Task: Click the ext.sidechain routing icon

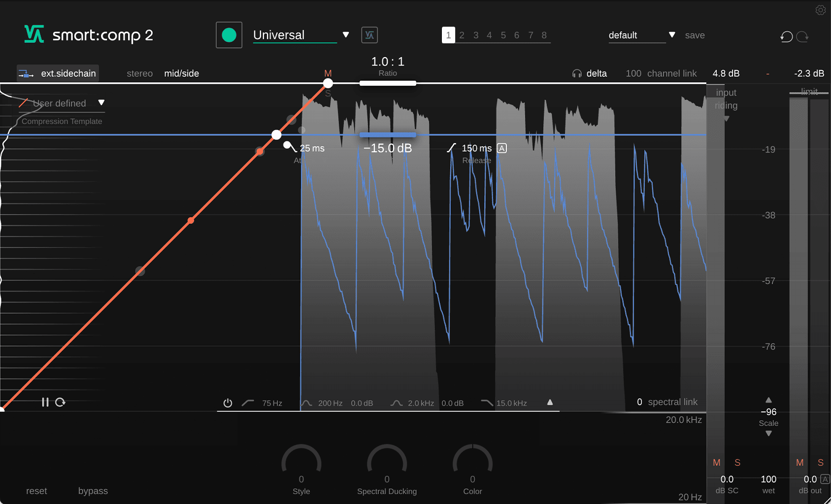Action: coord(26,74)
